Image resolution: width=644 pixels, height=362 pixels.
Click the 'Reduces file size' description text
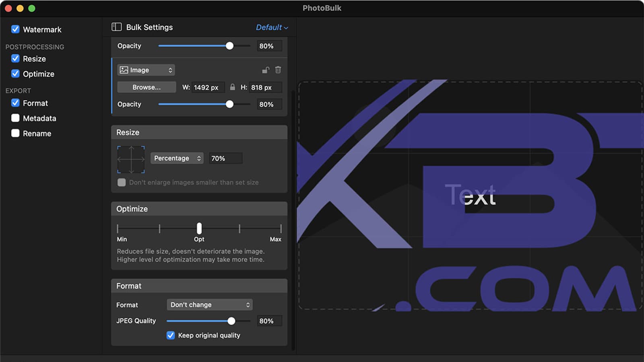point(191,255)
